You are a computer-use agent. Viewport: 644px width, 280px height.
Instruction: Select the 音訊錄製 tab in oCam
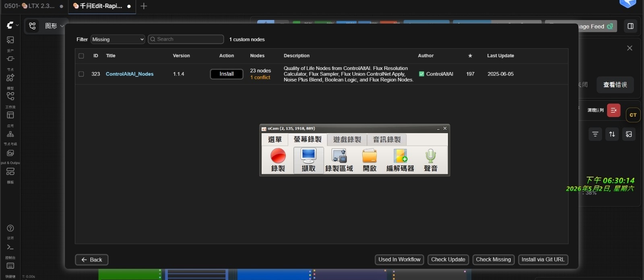[387, 140]
